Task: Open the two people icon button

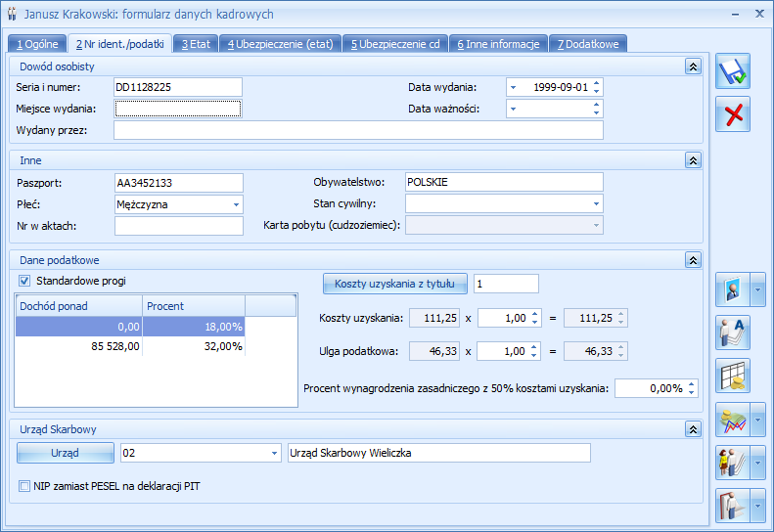Action: click(x=733, y=463)
